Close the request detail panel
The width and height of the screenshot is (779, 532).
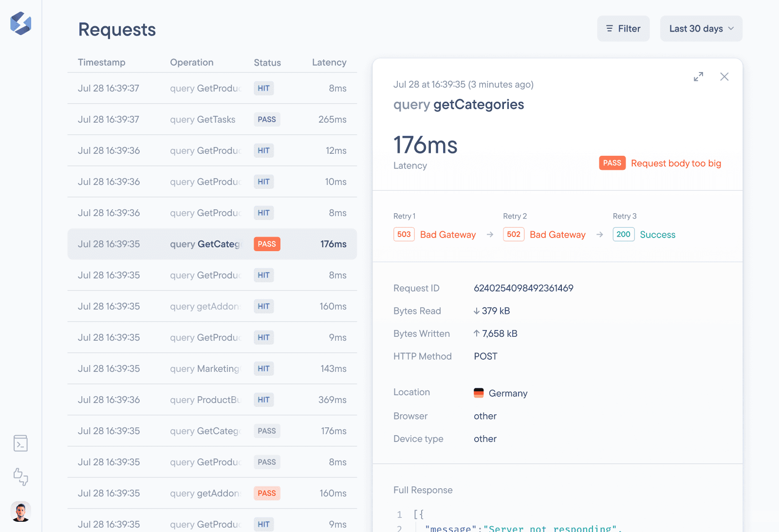(724, 77)
